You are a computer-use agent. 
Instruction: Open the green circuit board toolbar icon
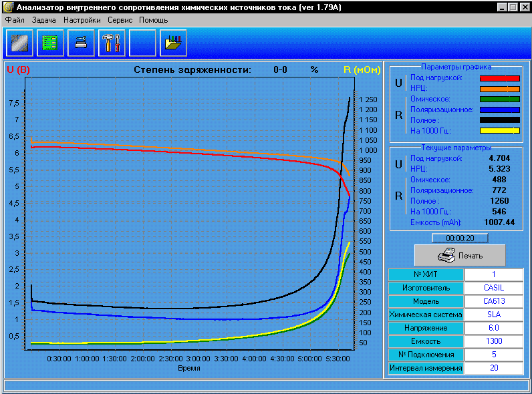(x=50, y=43)
